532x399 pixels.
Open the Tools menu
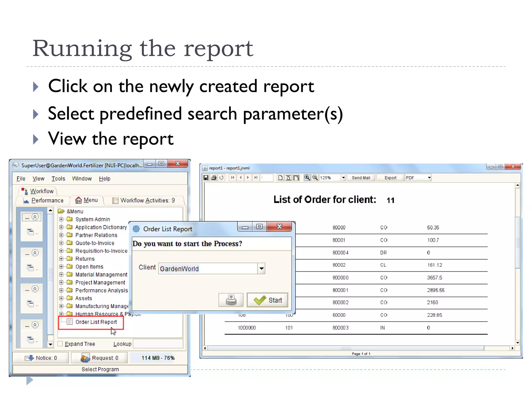[x=58, y=178]
